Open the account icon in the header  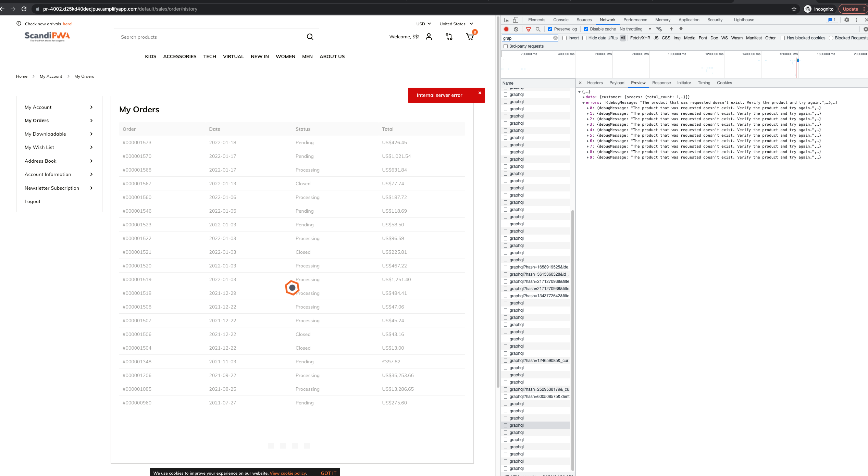[429, 36]
